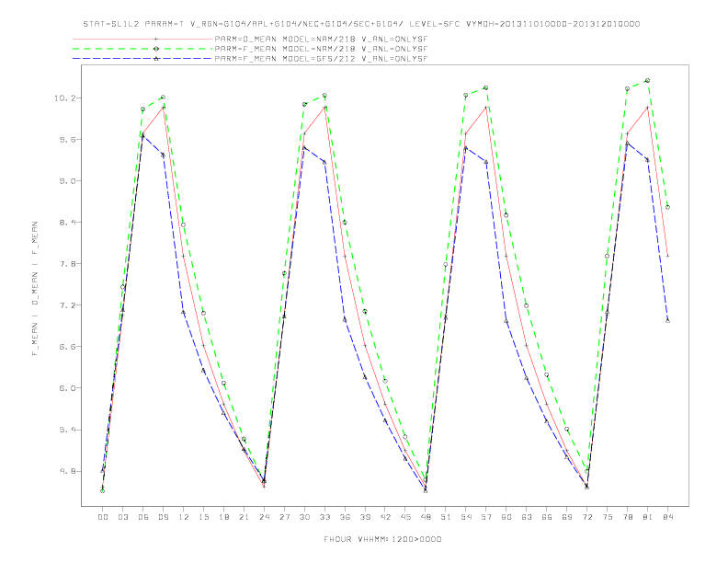Screen dimensions: 728x563
Task: Click the y-axis tick label 9.0
Action: coord(66,180)
